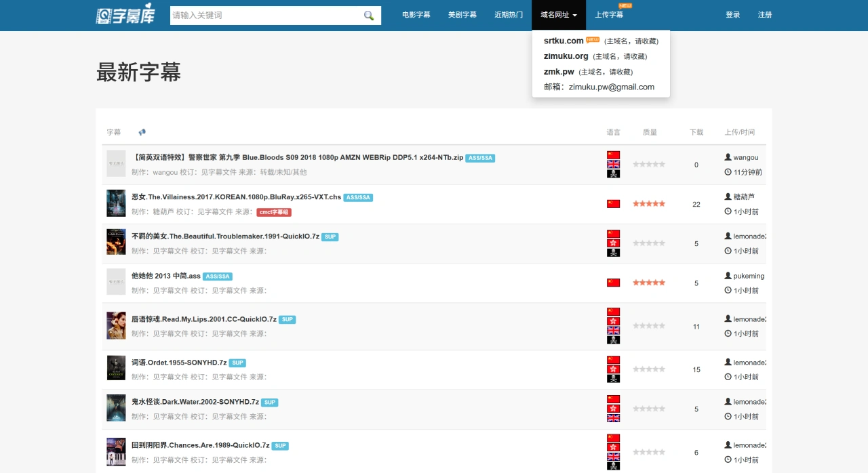Click Chinese flag on The Villainess row
The height and width of the screenshot is (473, 868).
(613, 203)
